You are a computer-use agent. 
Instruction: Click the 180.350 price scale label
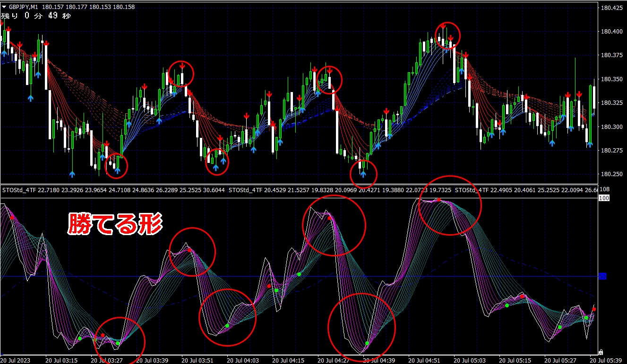(612, 79)
